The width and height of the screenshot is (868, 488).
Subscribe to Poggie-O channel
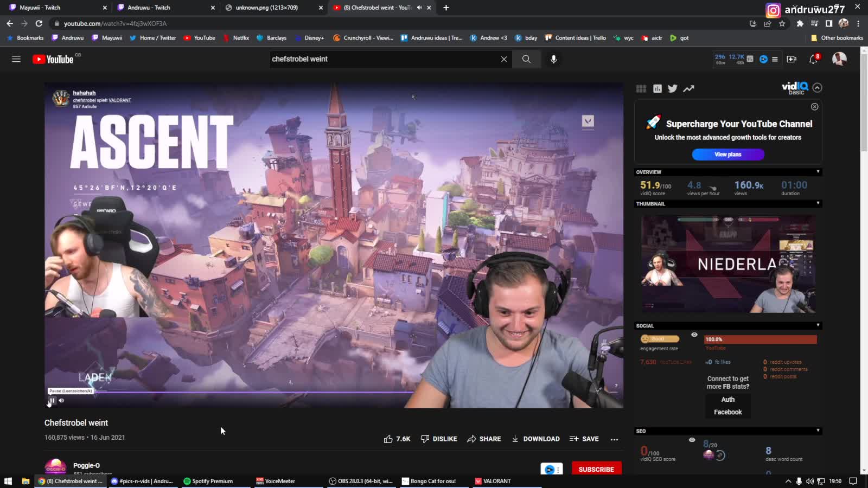[x=596, y=469]
